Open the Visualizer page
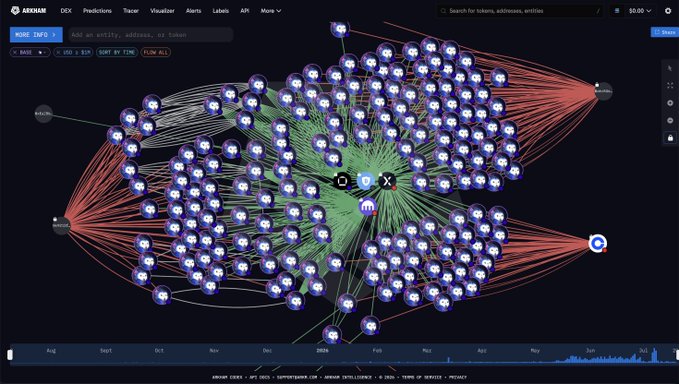 162,10
